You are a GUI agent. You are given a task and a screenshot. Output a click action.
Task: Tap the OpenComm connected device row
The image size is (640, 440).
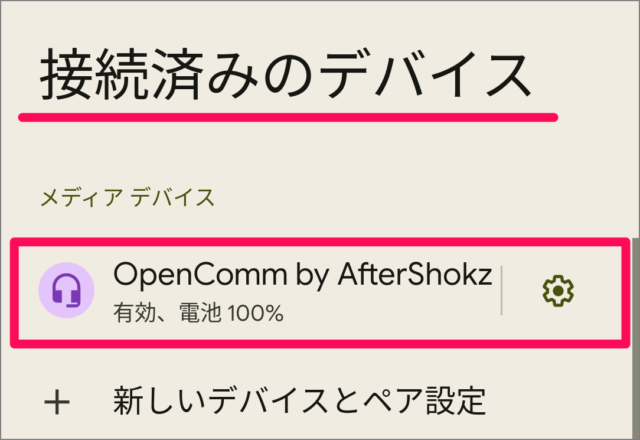[x=280, y=292]
